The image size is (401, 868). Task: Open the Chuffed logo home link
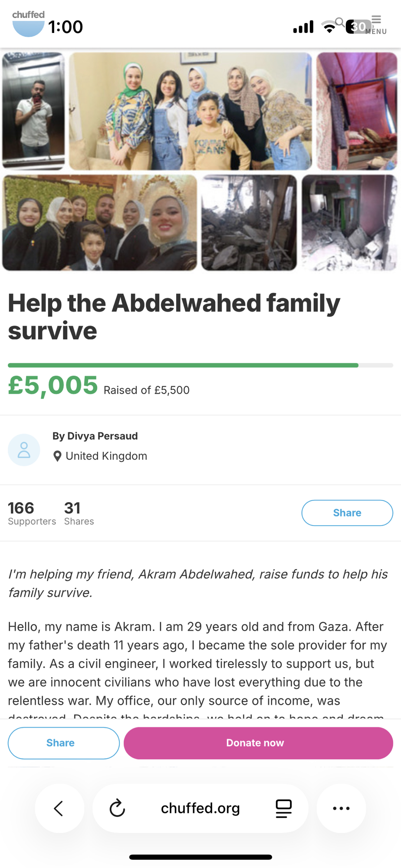pos(28,24)
